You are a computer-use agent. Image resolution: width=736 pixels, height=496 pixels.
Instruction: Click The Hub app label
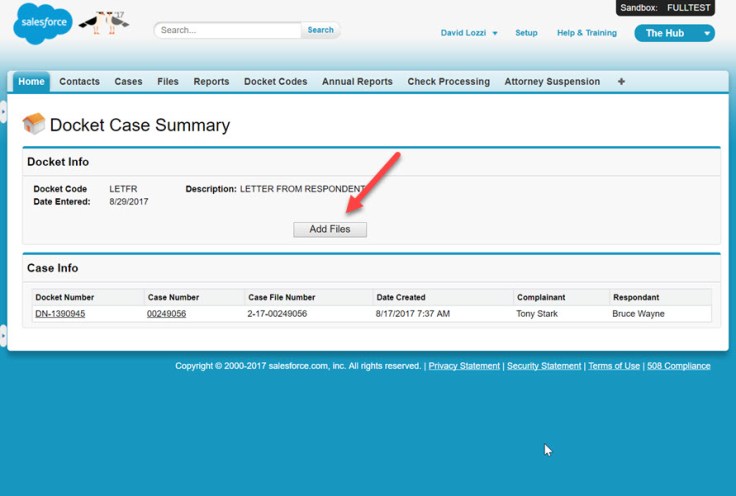point(665,33)
